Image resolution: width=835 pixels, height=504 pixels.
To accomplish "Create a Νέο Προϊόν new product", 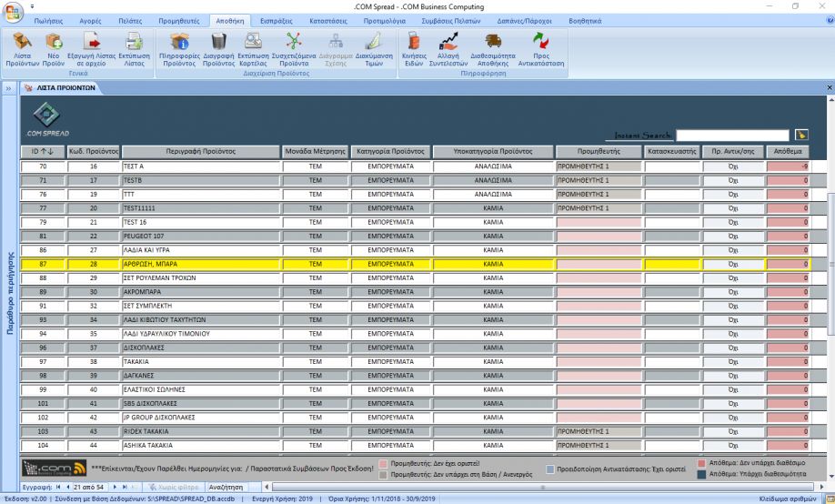I will (54, 49).
